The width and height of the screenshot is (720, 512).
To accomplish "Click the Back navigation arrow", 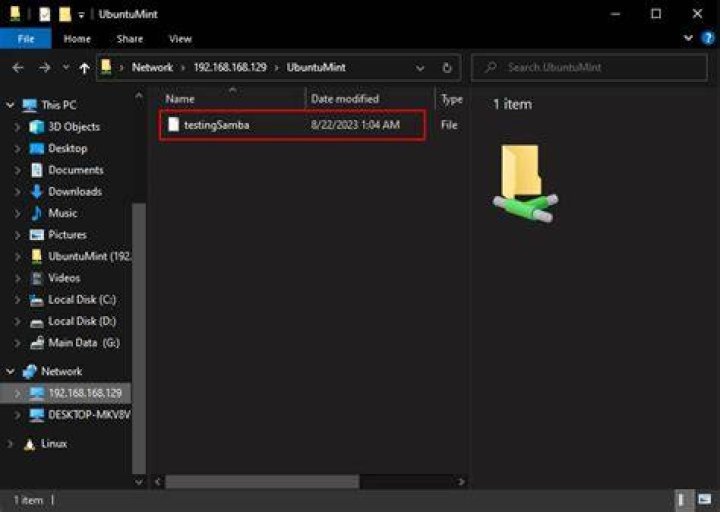I will point(18,68).
